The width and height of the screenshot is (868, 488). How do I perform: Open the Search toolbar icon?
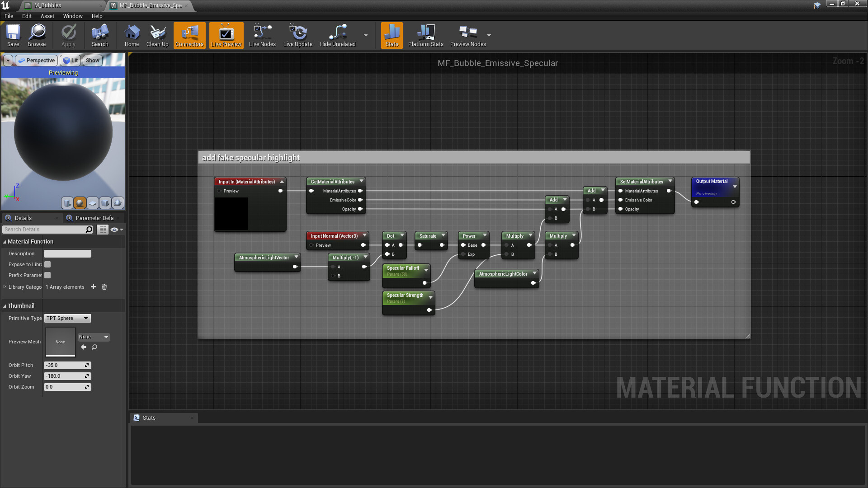coord(99,35)
